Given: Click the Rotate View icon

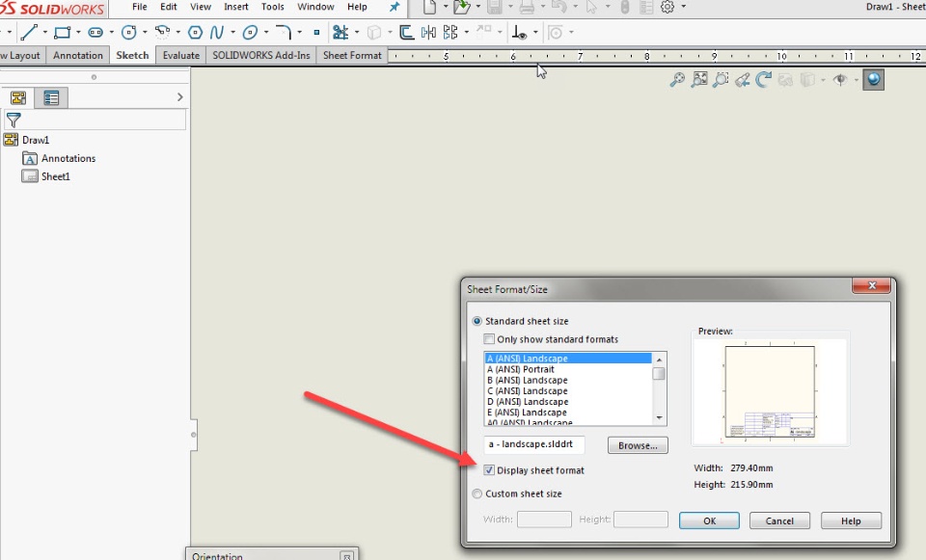Looking at the screenshot, I should (764, 80).
